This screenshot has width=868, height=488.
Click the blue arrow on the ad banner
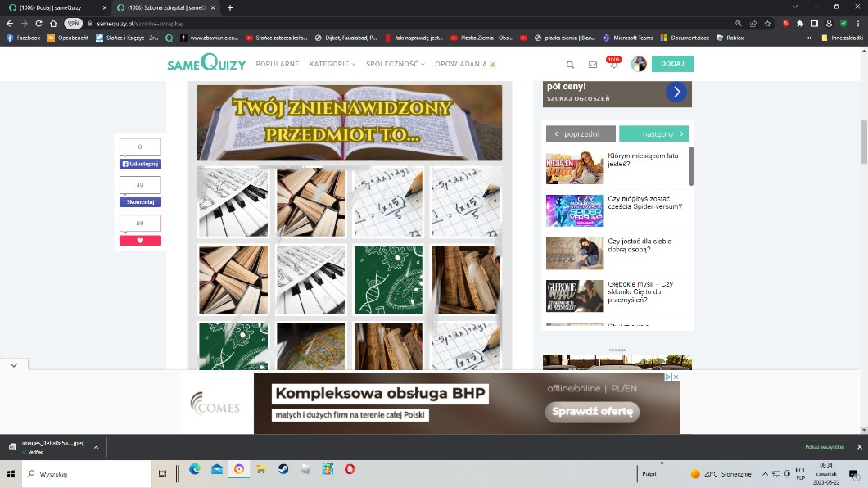(x=676, y=93)
